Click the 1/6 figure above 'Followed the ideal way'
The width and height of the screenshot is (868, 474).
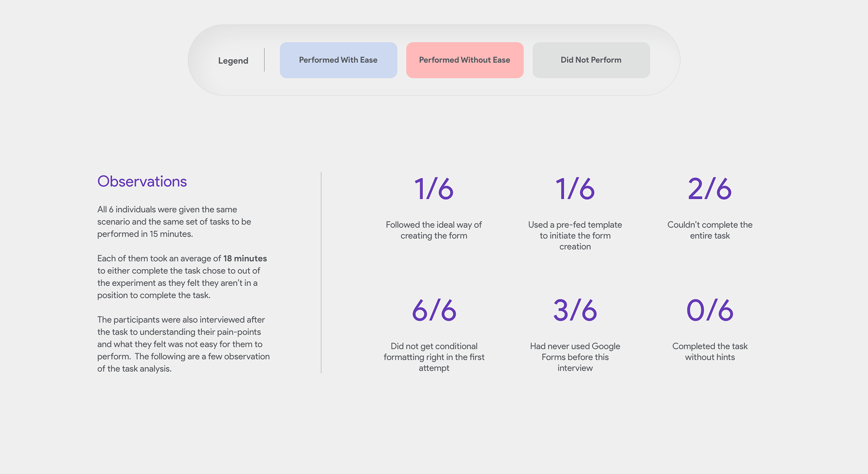[434, 188]
